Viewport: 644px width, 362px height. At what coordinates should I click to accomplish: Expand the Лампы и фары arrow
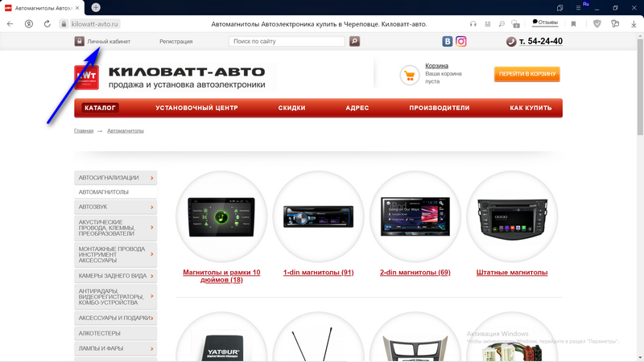tap(152, 348)
